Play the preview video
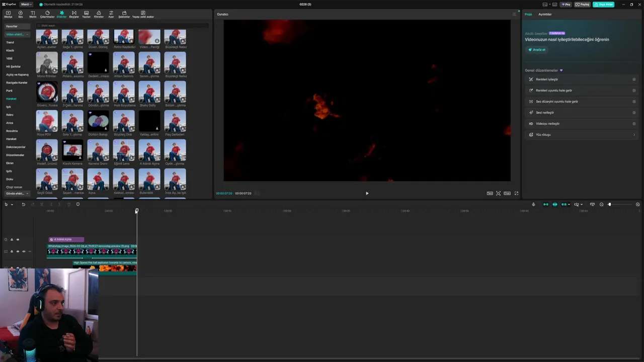The width and height of the screenshot is (644, 362). (367, 193)
